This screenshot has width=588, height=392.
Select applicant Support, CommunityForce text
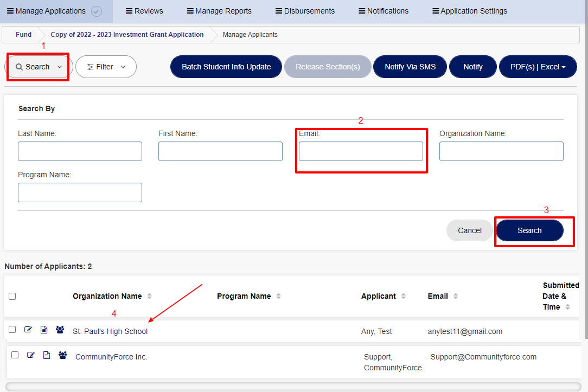point(393,362)
